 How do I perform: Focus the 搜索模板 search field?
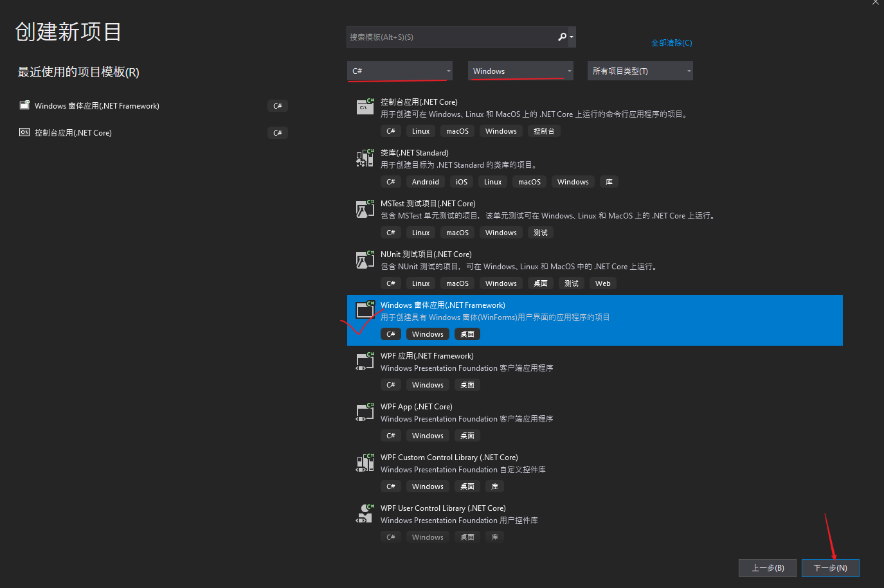[453, 37]
